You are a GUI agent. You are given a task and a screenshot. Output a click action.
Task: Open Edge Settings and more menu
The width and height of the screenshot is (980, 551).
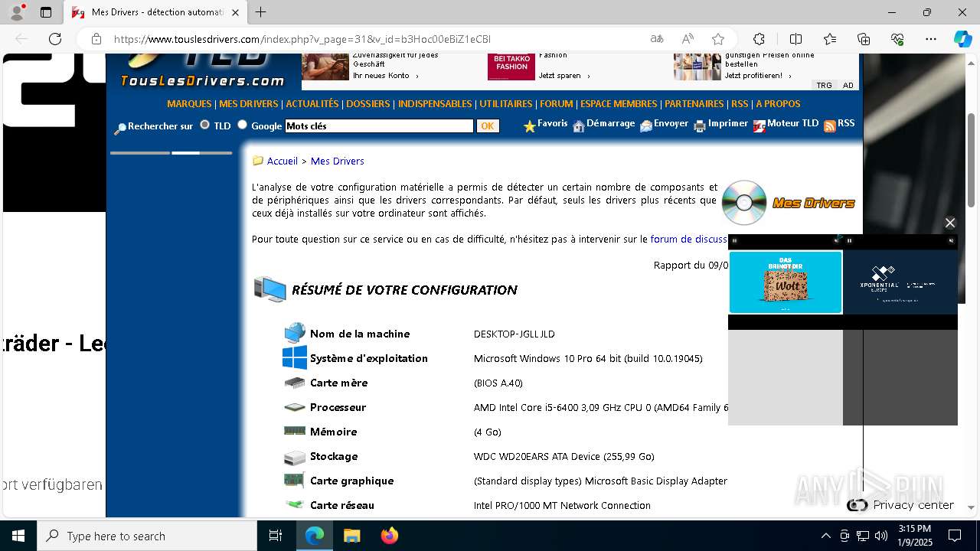pyautogui.click(x=931, y=39)
